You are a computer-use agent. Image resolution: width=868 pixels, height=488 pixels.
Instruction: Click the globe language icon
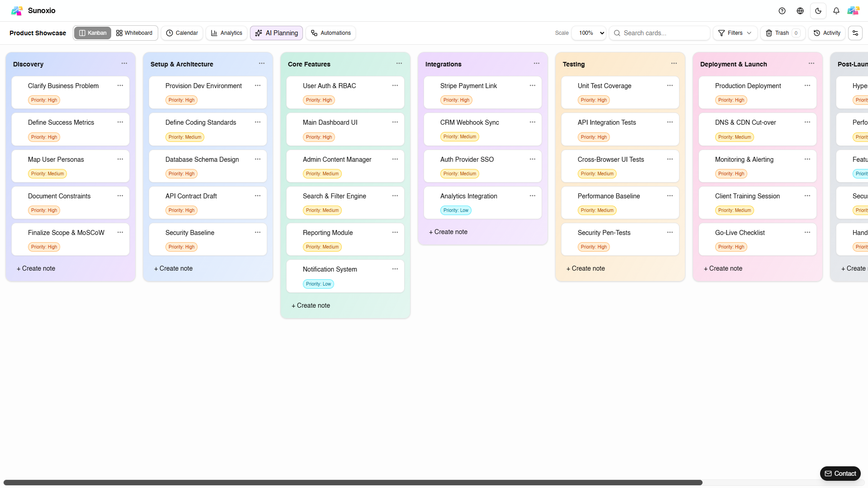(x=800, y=11)
